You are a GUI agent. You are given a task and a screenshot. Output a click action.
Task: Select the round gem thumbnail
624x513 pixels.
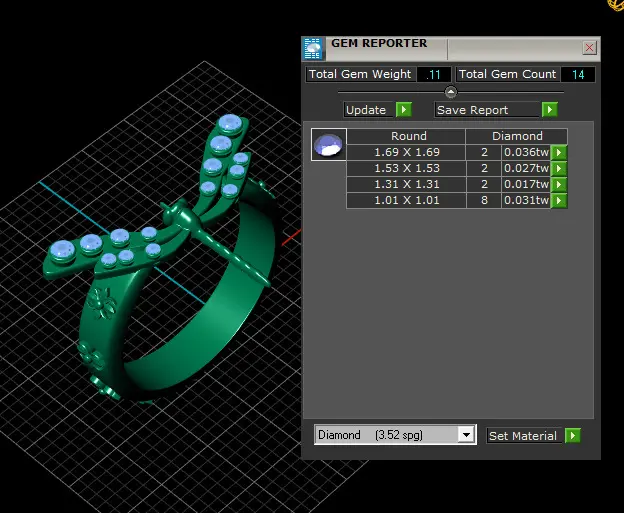(329, 144)
